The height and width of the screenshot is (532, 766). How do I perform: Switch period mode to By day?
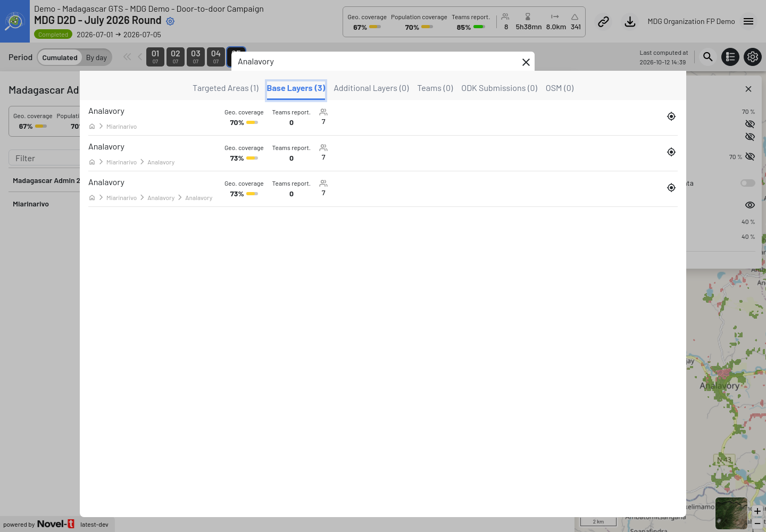pyautogui.click(x=96, y=57)
